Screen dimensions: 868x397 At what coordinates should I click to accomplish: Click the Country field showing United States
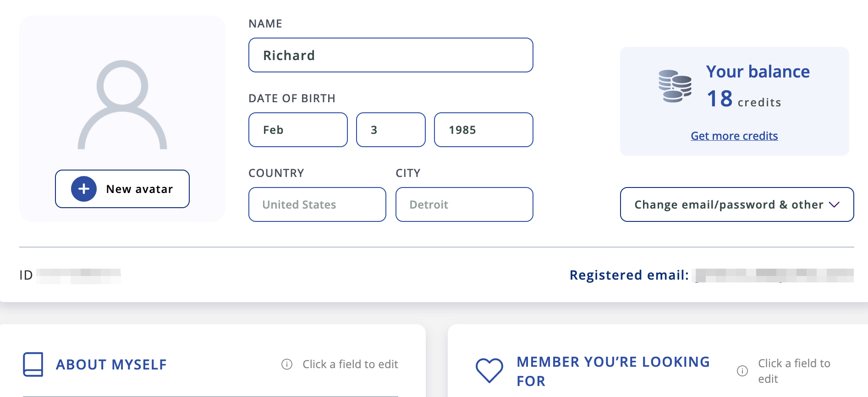click(x=317, y=204)
